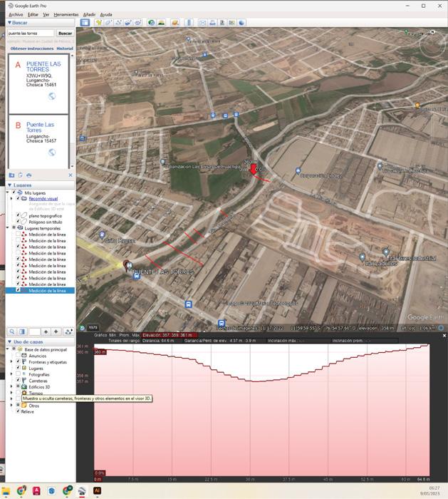Collapse the Mis lugares tree node
The width and height of the screenshot is (448, 499).
pos(8,192)
